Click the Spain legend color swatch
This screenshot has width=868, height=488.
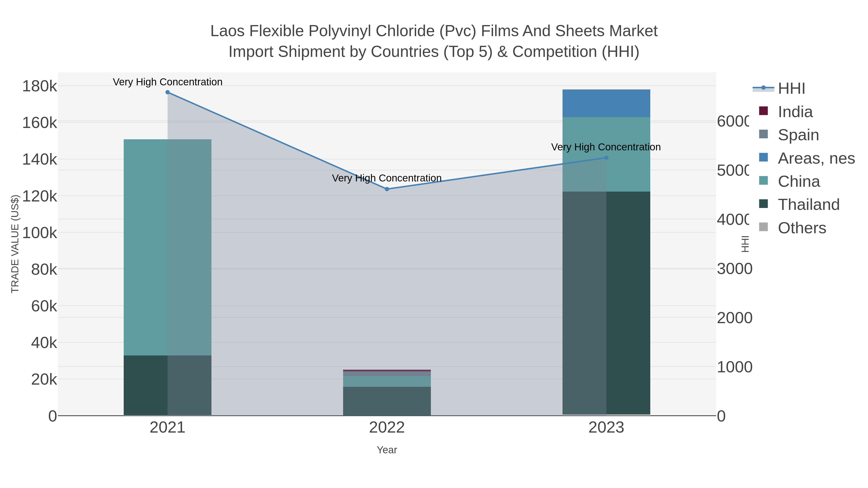pos(763,134)
